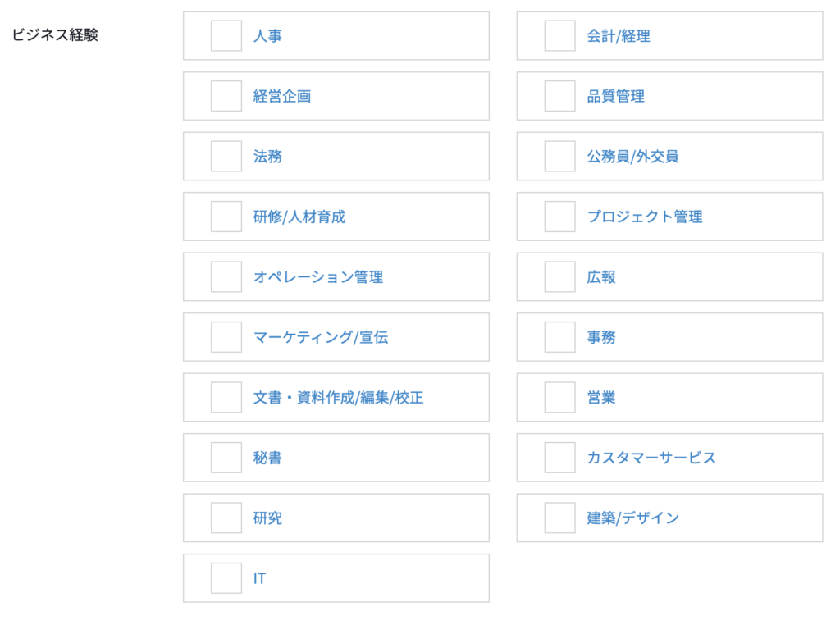Image resolution: width=840 pixels, height=625 pixels.
Task: Enable the オペレーション管理 checkbox
Action: [226, 277]
